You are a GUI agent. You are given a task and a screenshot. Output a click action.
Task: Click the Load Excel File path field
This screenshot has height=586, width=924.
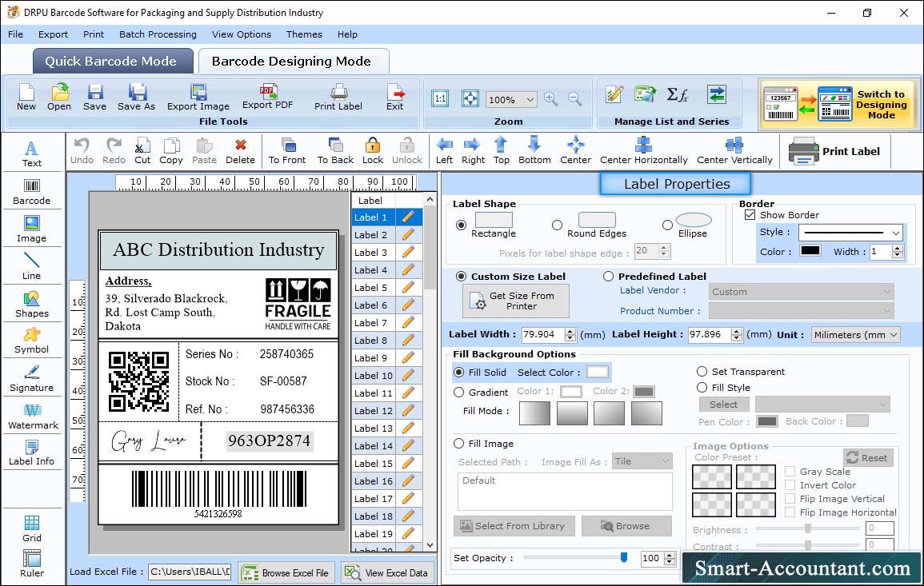(x=189, y=572)
